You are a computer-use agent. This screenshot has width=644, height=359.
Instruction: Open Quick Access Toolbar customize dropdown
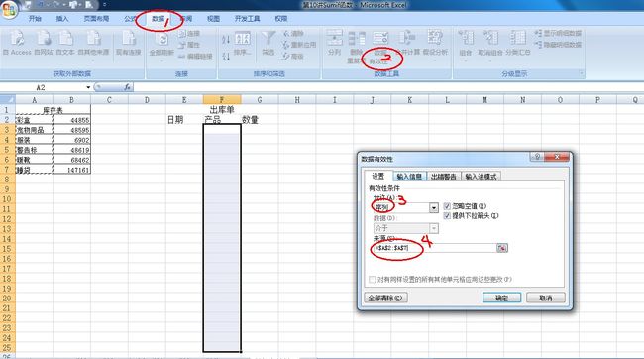point(104,5)
